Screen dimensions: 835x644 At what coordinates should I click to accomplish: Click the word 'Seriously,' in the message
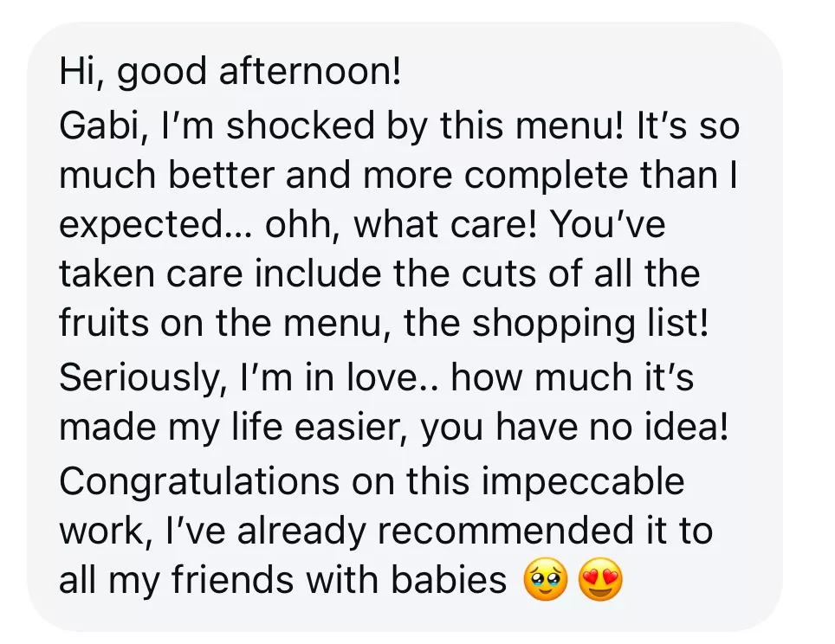[x=144, y=377]
